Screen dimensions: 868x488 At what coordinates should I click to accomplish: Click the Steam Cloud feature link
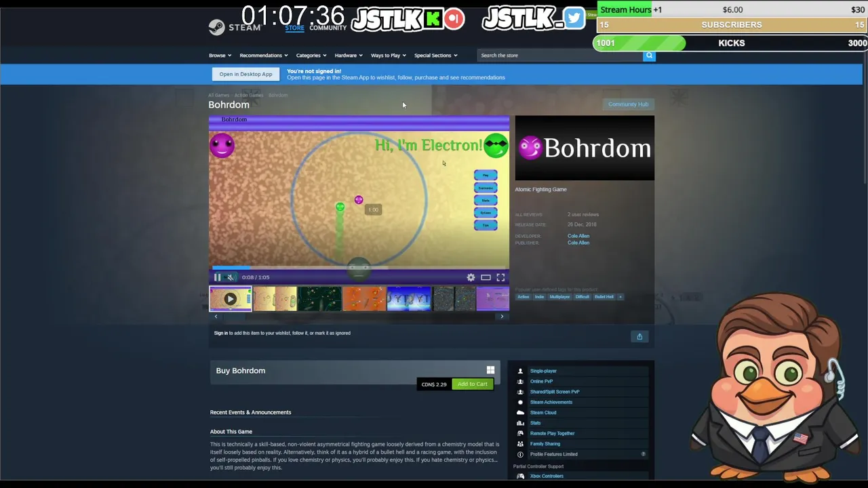[543, 413]
